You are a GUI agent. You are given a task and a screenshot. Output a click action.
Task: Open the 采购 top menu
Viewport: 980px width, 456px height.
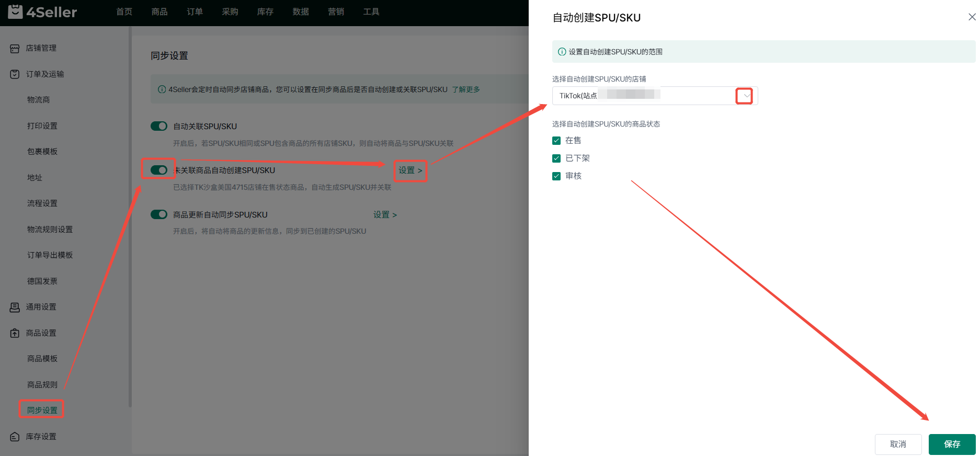230,12
